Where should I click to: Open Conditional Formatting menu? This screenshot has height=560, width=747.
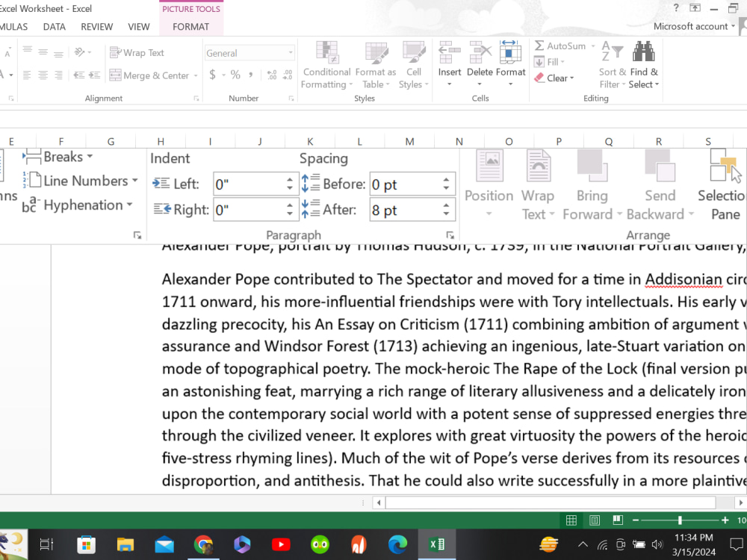coord(327,65)
